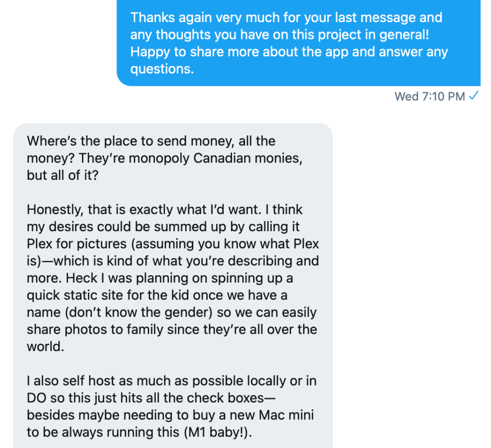Click the 'Plex for pictures' phrase
Screen dimensions: 491x448
[77, 244]
